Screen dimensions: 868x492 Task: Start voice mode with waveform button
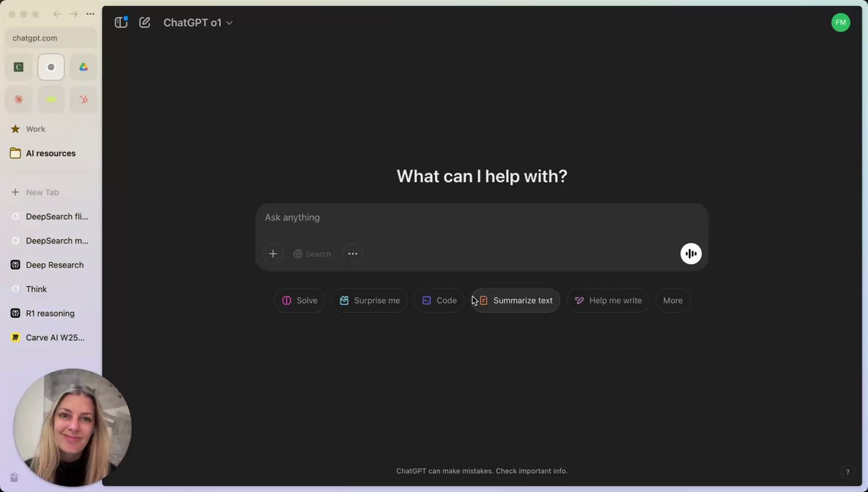tap(690, 254)
